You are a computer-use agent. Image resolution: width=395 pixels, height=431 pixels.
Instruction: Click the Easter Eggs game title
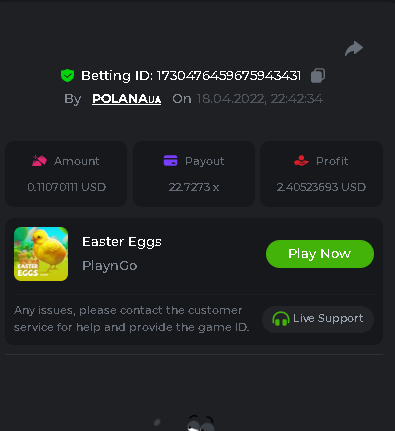coord(122,242)
